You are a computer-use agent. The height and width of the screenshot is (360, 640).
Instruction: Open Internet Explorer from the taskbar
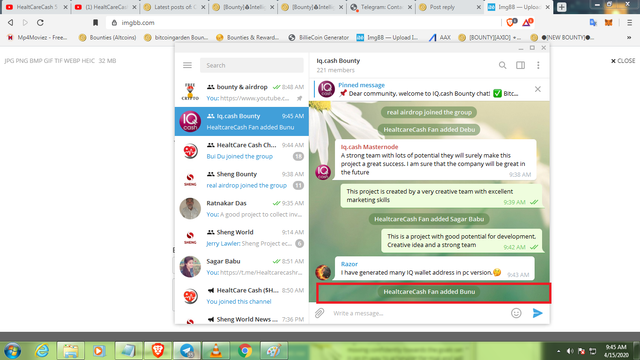(42, 351)
